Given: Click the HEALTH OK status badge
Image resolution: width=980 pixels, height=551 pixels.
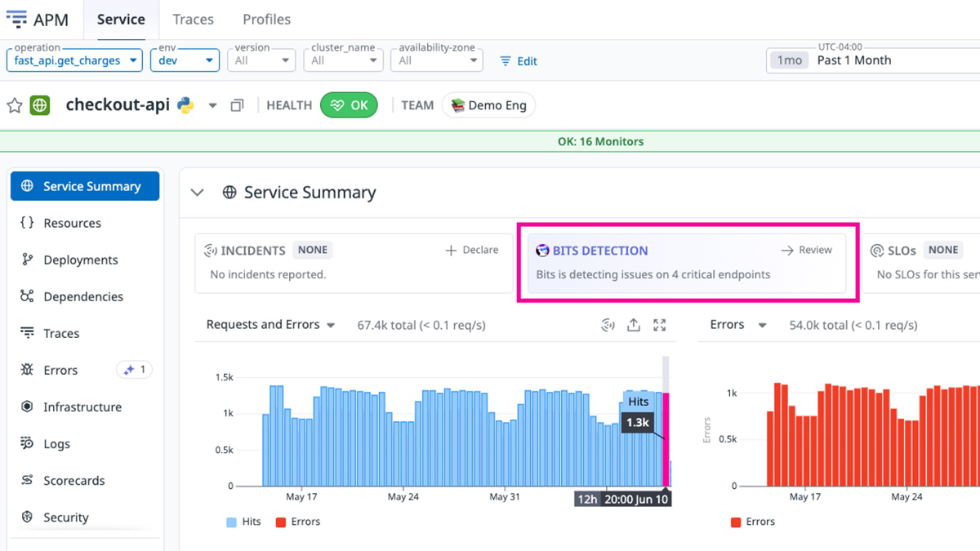Looking at the screenshot, I should (349, 105).
